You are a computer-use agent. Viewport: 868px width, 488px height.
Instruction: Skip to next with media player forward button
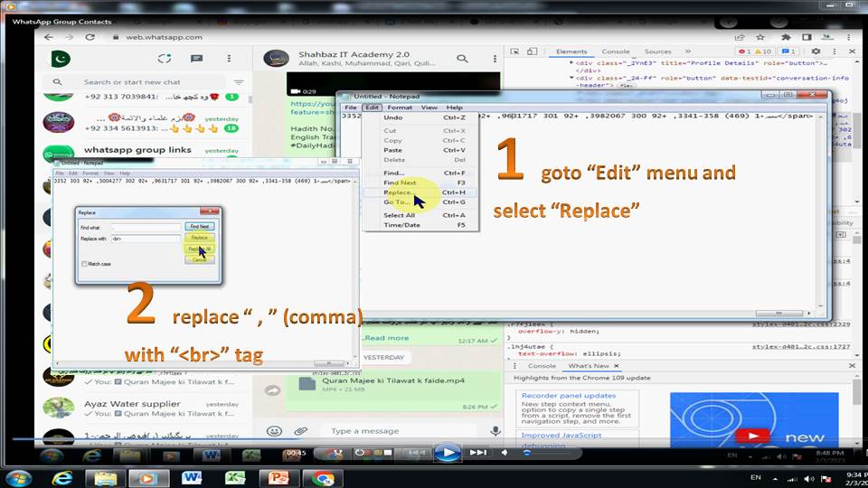click(x=478, y=453)
